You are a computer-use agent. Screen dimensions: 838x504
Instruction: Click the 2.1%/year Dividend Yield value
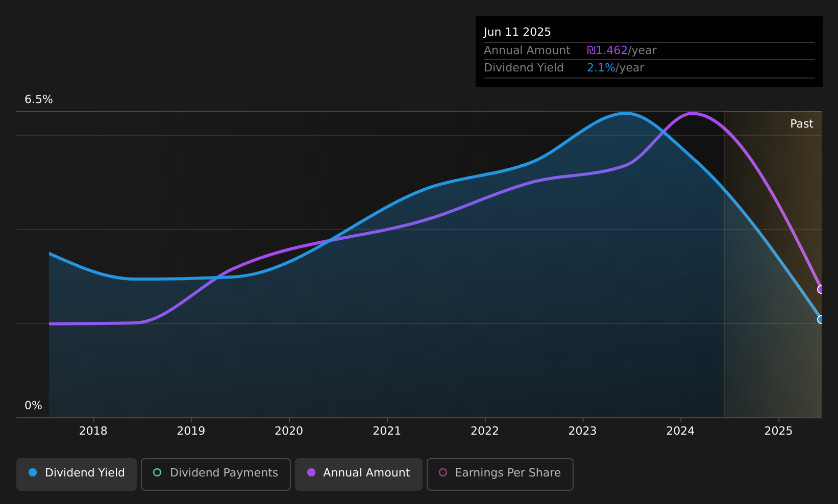615,68
